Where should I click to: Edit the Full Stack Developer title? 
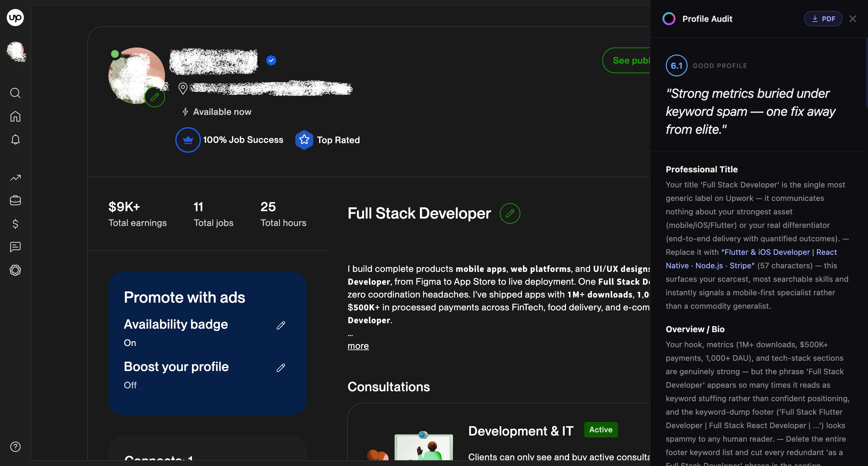[510, 213]
